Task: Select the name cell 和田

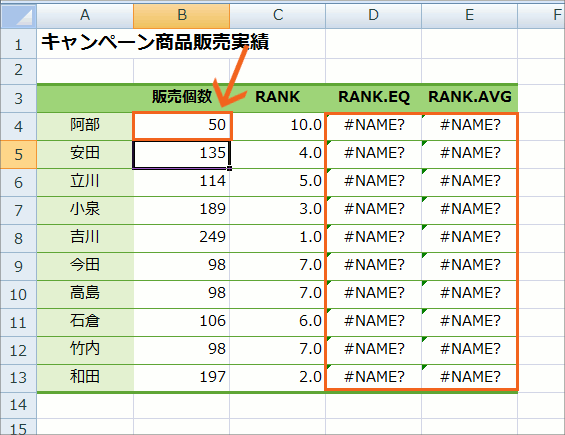Action: click(x=85, y=377)
